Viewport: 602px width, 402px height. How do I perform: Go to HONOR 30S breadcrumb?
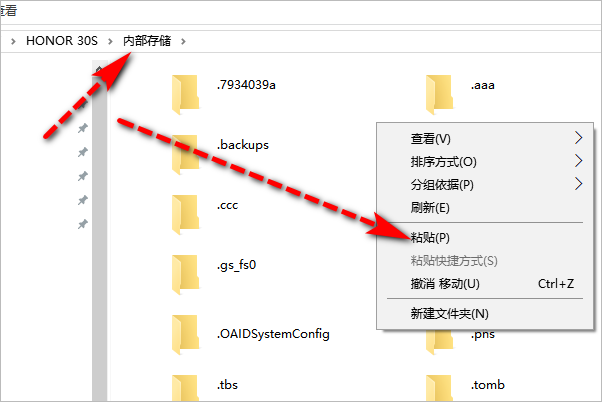coord(62,41)
